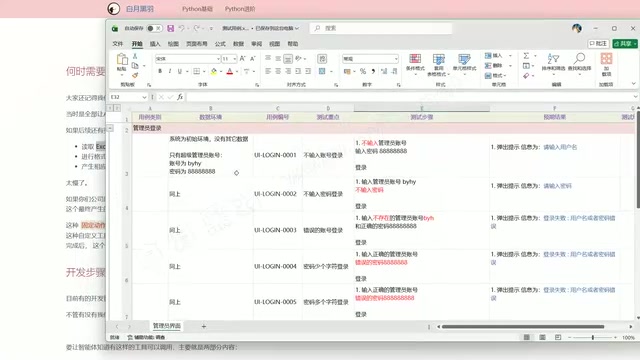Toggle bottom vertical alignment
Viewport: 640px width, 360px height.
288,58
